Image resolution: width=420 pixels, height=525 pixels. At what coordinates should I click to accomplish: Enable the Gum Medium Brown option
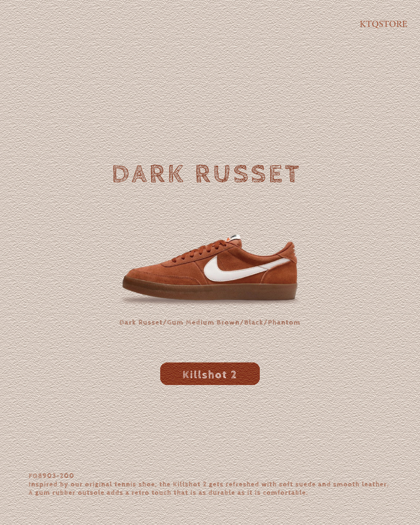pyautogui.click(x=202, y=322)
